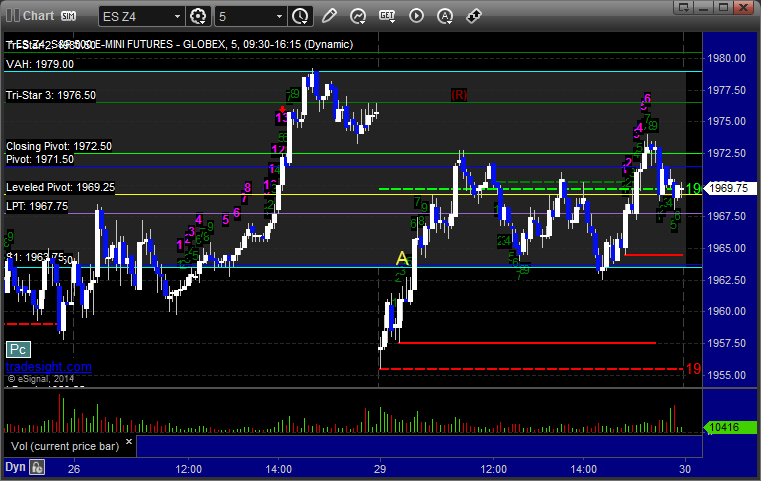Screen dimensions: 761x481
Task: Click the 'VAH: 1979.00' label
Action: [40, 64]
